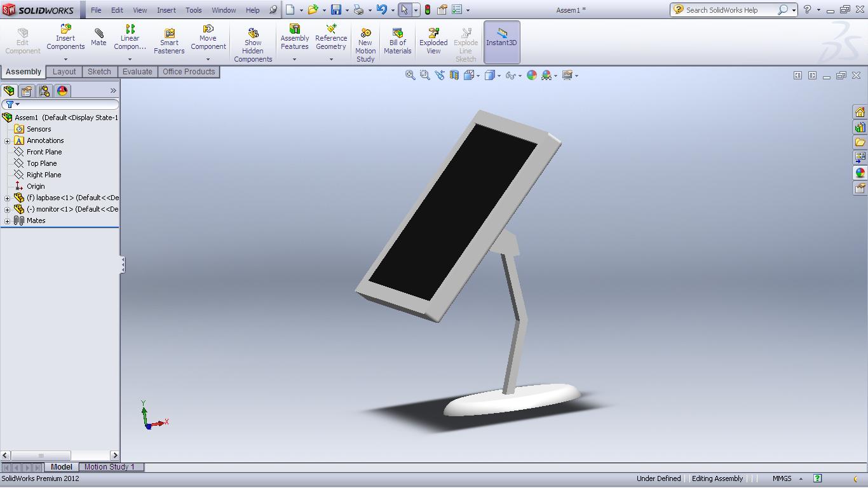Open File Properties icon in the top toolbar
868x488 pixels.
pos(442,10)
